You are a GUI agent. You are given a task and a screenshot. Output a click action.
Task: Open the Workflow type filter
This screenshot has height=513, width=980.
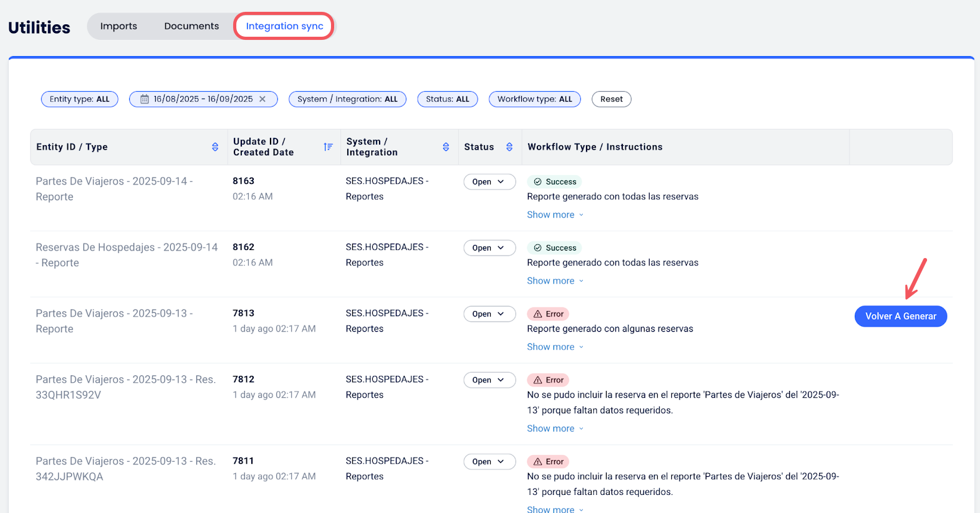[x=534, y=99]
